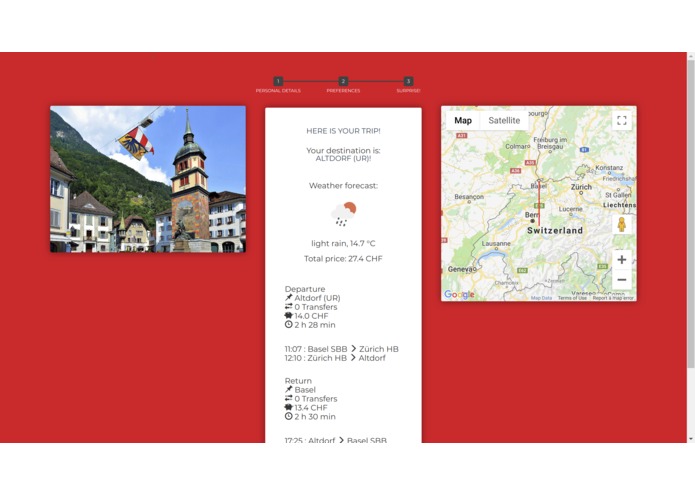Click step 1 Personal Details marker
The height and width of the screenshot is (494, 695).
point(278,81)
